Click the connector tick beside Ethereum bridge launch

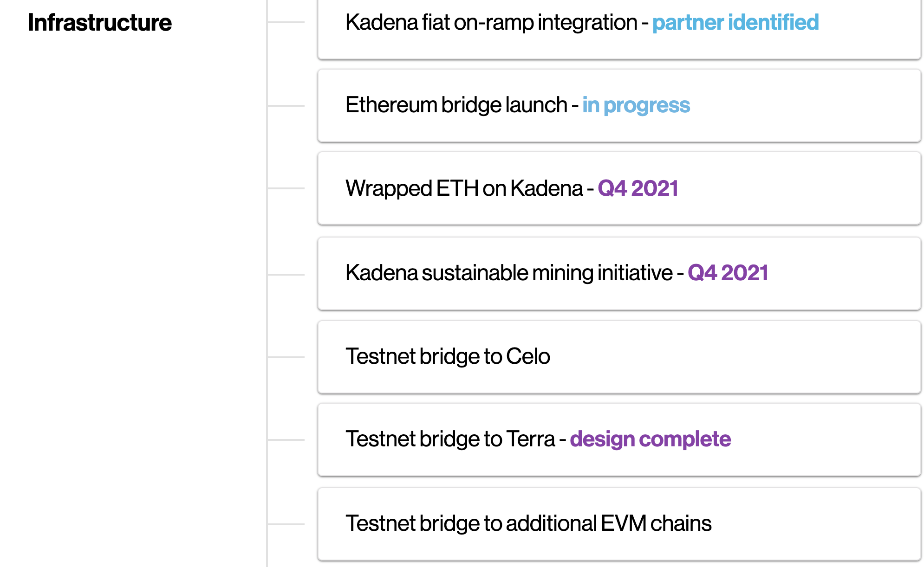tap(286, 106)
